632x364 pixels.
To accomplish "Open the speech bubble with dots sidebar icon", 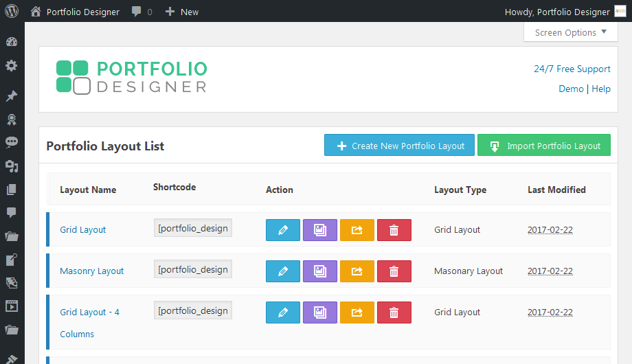I will (x=12, y=142).
